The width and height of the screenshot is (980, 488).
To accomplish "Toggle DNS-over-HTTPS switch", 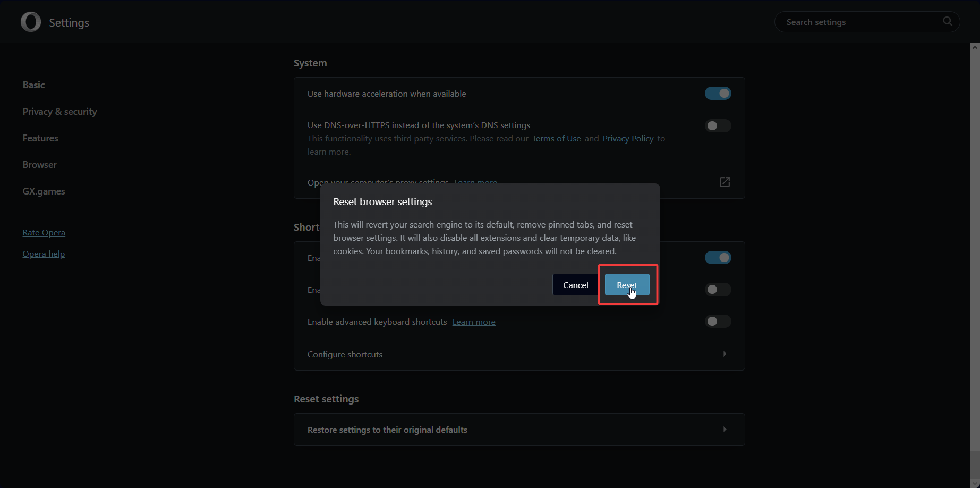I will pos(718,126).
